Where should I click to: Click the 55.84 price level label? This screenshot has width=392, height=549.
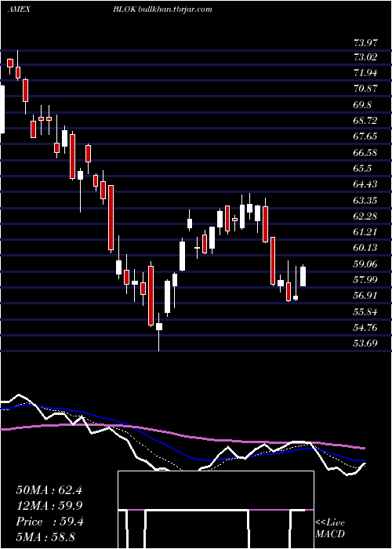click(366, 311)
